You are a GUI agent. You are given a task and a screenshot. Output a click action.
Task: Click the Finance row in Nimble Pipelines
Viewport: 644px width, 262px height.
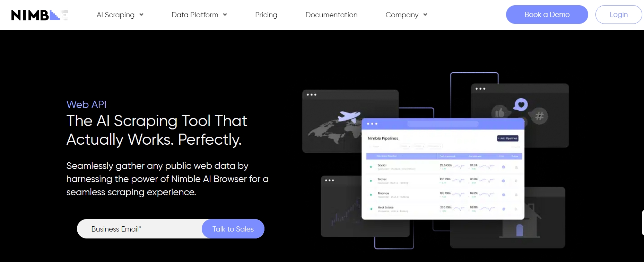pos(444,195)
